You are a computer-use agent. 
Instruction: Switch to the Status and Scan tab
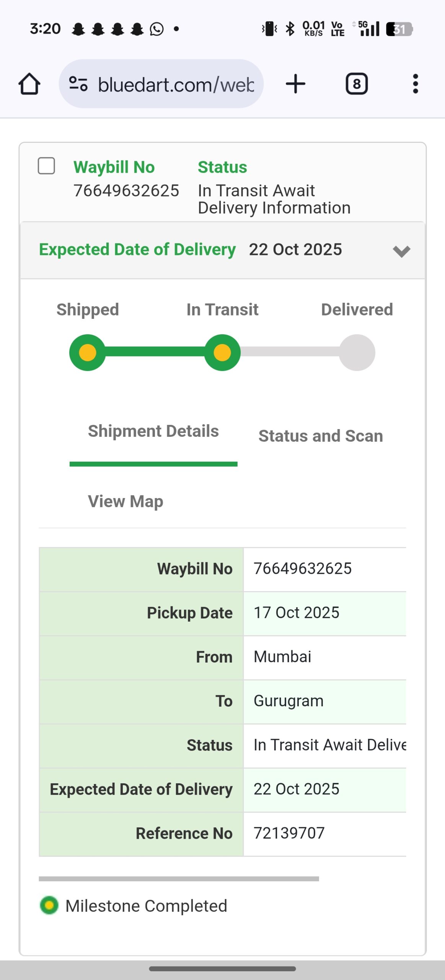pos(321,436)
